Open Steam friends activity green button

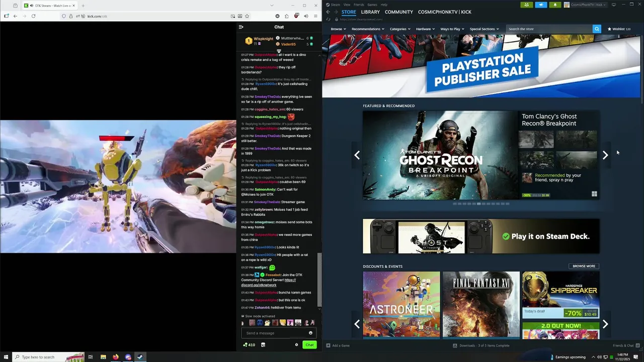[526, 5]
